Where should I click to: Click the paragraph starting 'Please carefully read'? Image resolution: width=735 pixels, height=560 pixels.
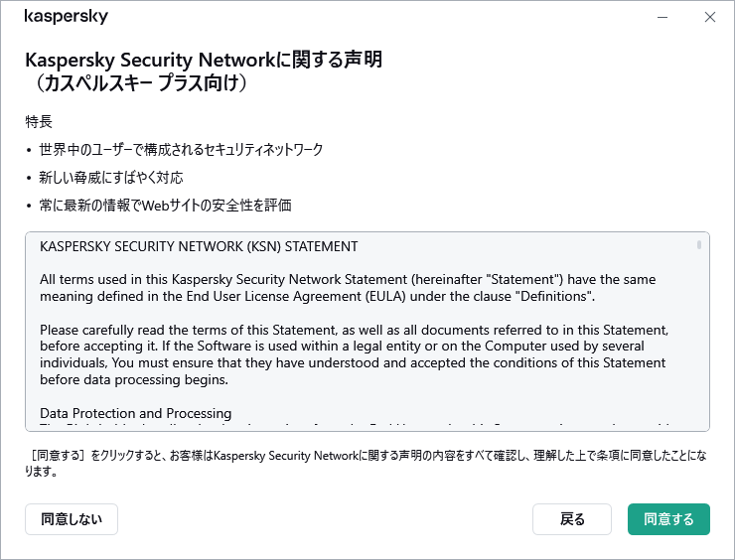pos(353,354)
